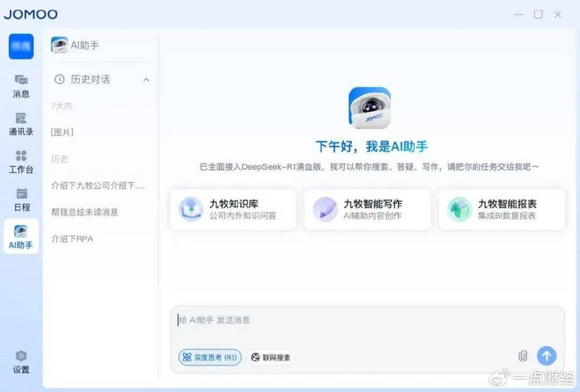Close the JOMOO window
This screenshot has width=580, height=392.
[558, 14]
